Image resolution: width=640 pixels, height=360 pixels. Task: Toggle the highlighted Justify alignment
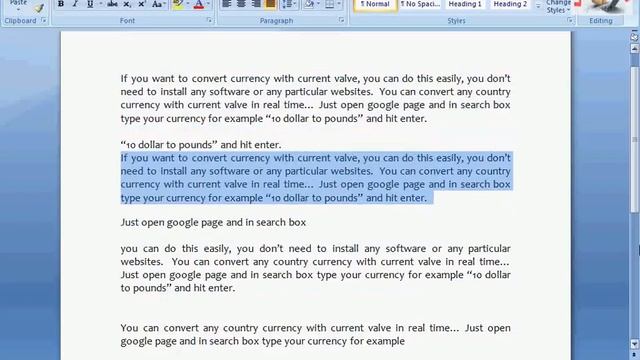(x=270, y=4)
